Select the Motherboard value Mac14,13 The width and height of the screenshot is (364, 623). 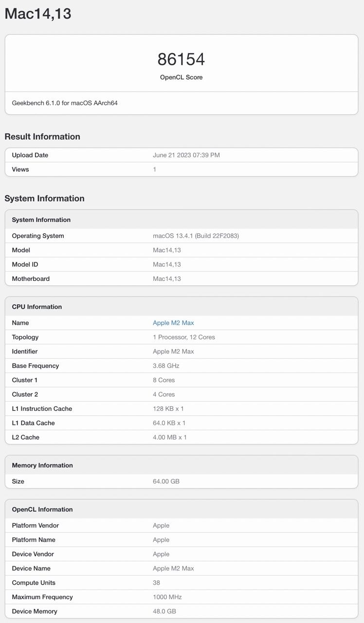click(167, 279)
